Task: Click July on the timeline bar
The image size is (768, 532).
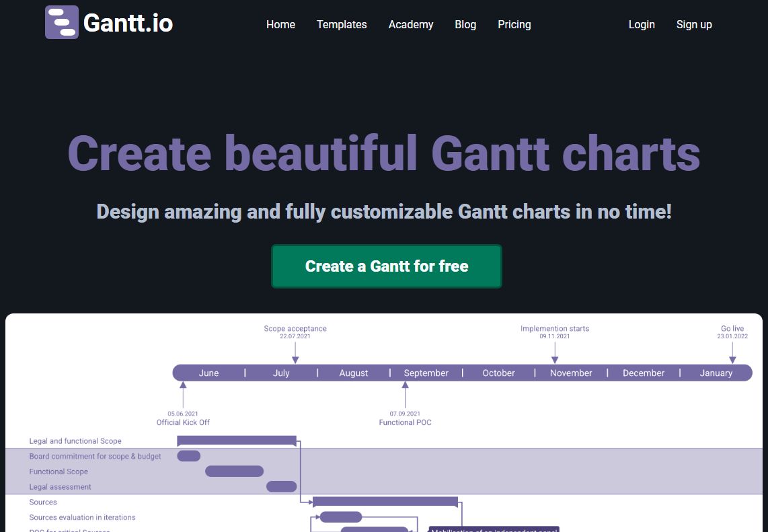Action: 281,373
